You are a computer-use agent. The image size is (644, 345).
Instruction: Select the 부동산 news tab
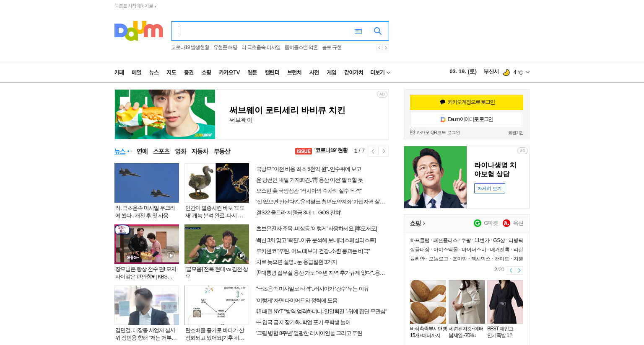pos(222,151)
